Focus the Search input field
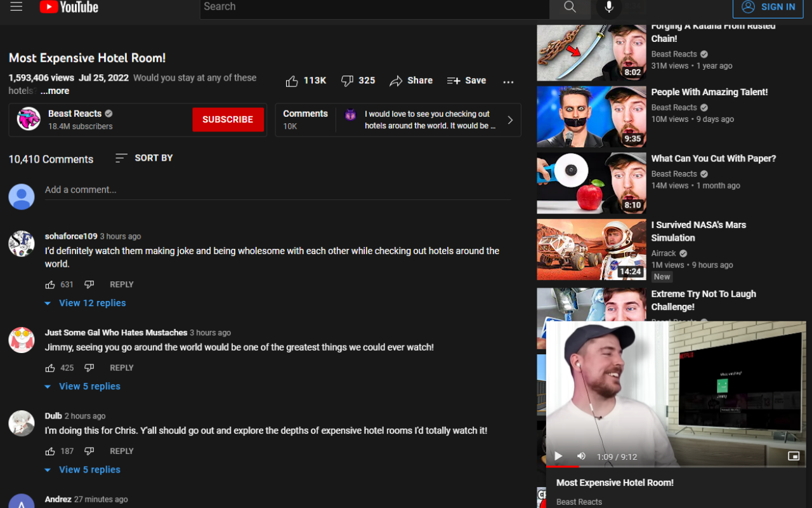The height and width of the screenshot is (508, 812). tap(374, 7)
